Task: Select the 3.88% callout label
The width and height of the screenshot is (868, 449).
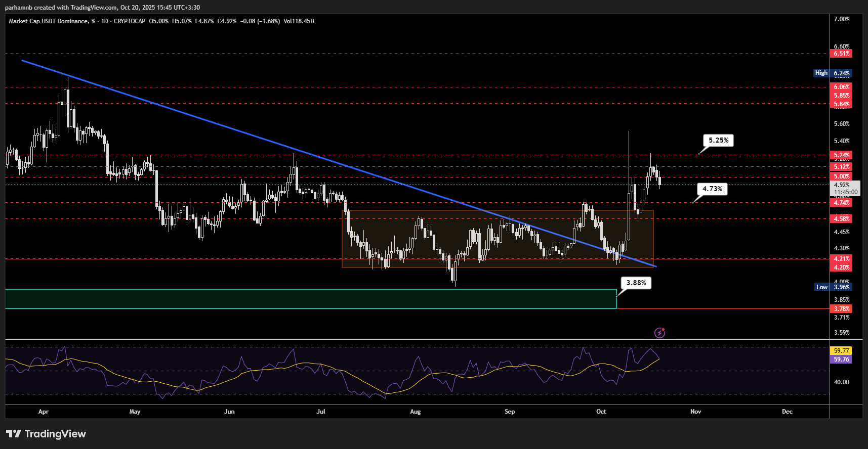Action: tap(636, 283)
